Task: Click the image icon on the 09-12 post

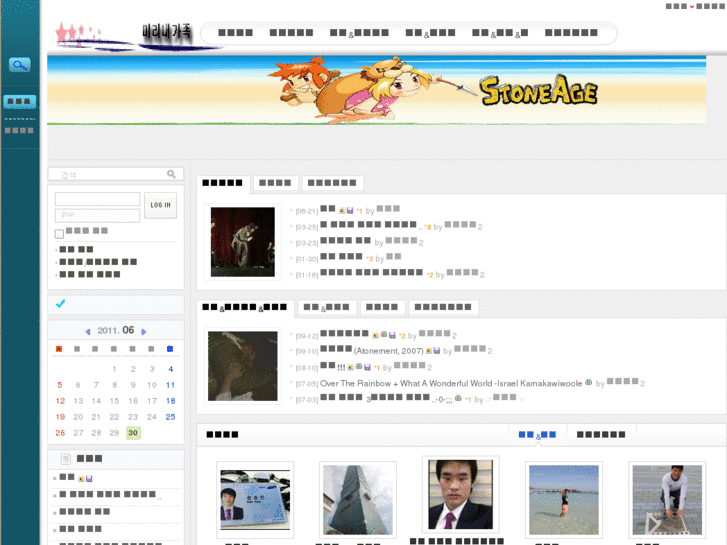Action: (x=376, y=335)
